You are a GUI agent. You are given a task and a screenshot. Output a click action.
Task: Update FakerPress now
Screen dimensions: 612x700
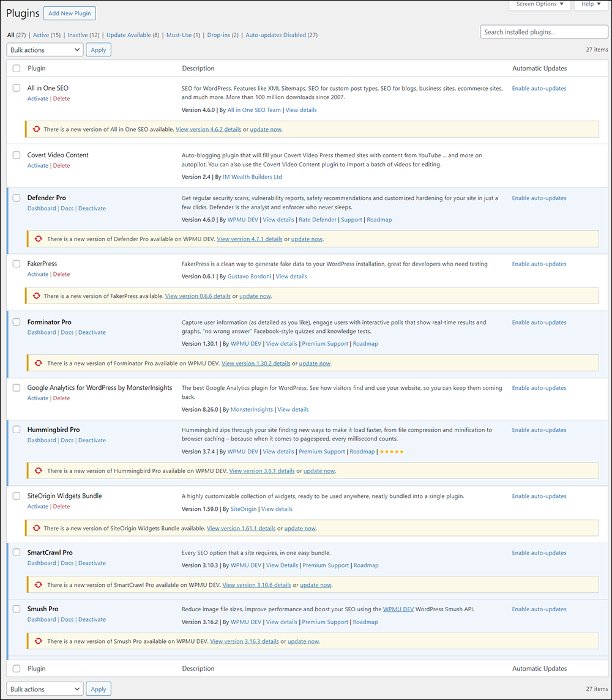(x=255, y=296)
